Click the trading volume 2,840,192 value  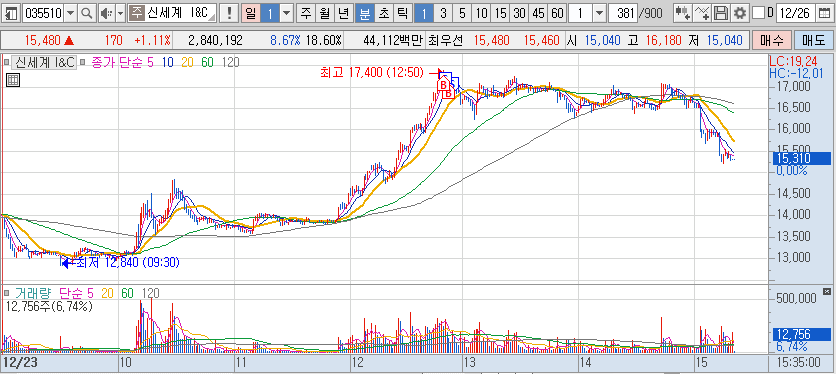click(216, 40)
